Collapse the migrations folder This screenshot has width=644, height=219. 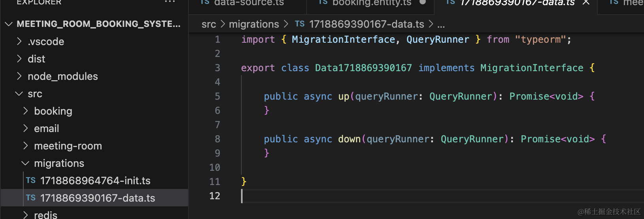coord(59,163)
